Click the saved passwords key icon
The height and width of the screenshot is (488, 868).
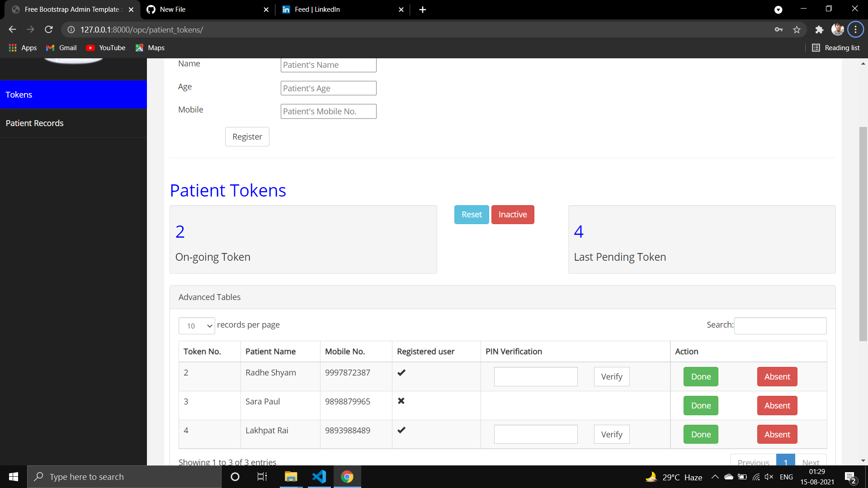[778, 29]
